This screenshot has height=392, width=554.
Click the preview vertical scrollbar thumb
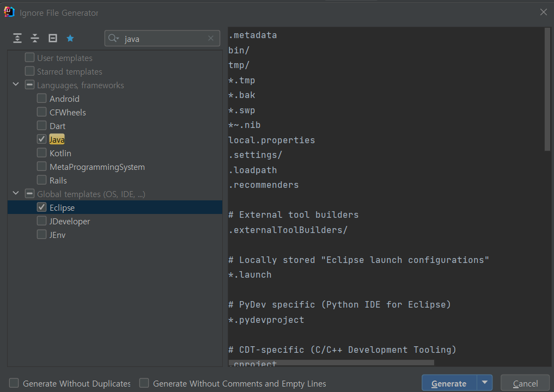[547, 89]
